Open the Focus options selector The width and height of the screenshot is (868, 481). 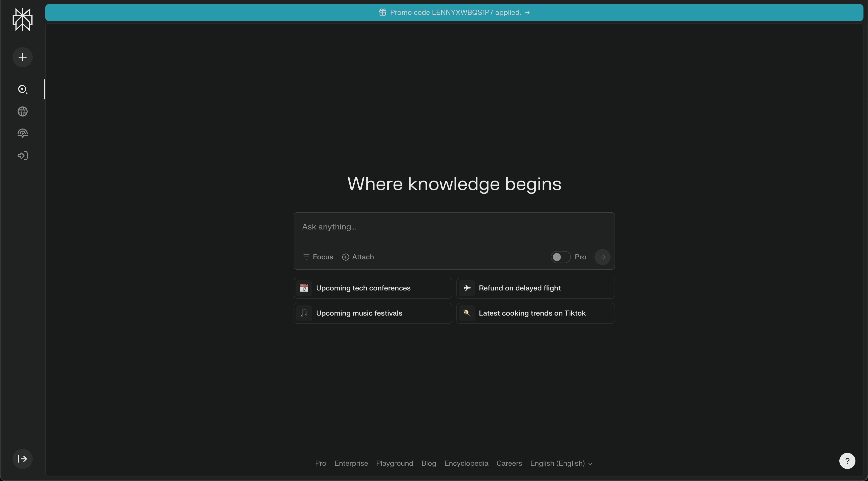(318, 257)
